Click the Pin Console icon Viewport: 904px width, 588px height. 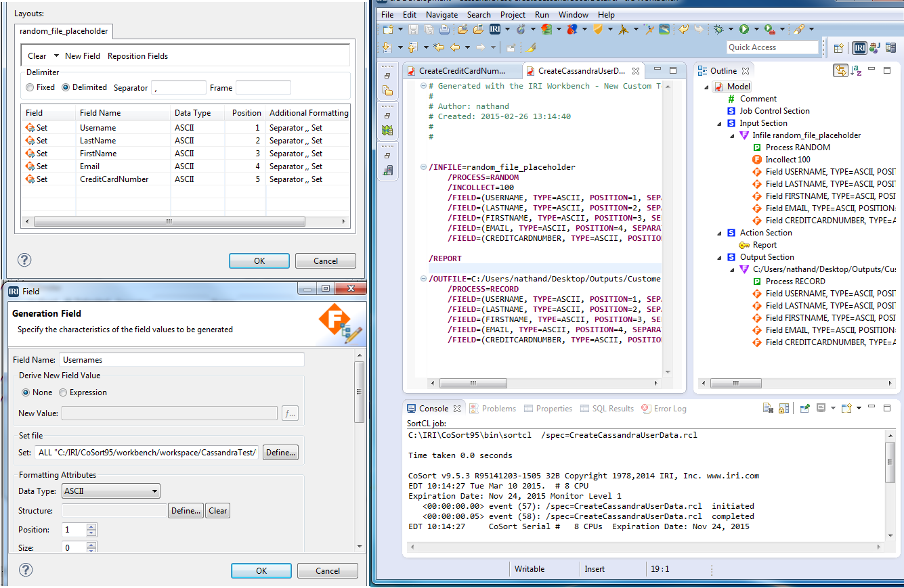804,408
